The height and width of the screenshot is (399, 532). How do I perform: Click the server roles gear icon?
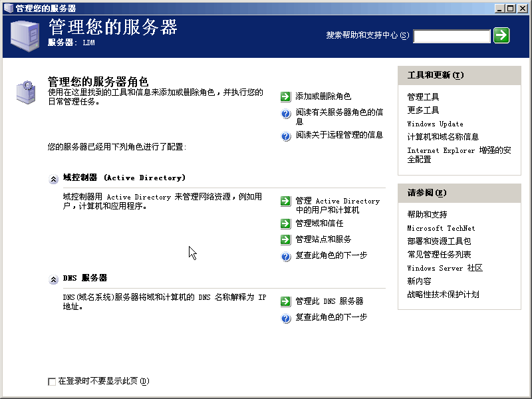(26, 92)
